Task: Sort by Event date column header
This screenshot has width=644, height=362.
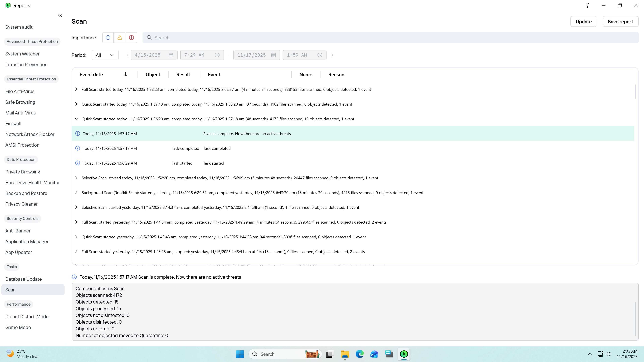Action: click(x=91, y=75)
